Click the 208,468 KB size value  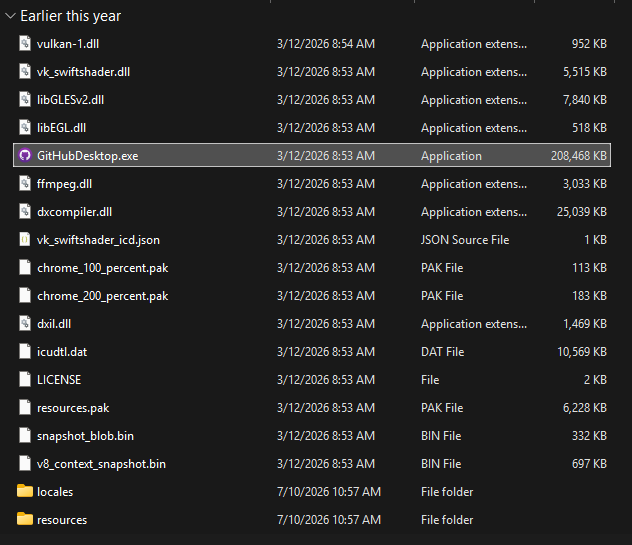tap(579, 156)
